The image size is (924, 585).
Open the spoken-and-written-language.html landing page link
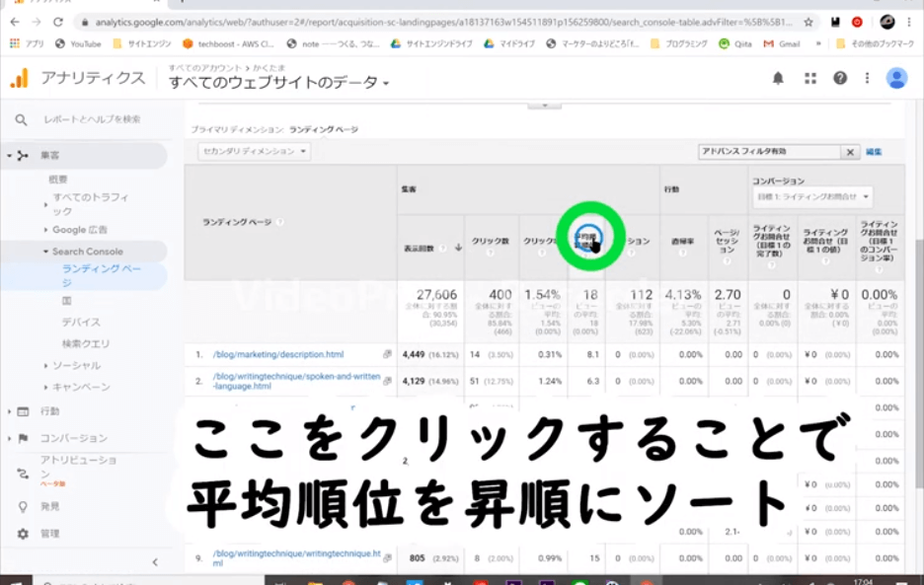296,381
